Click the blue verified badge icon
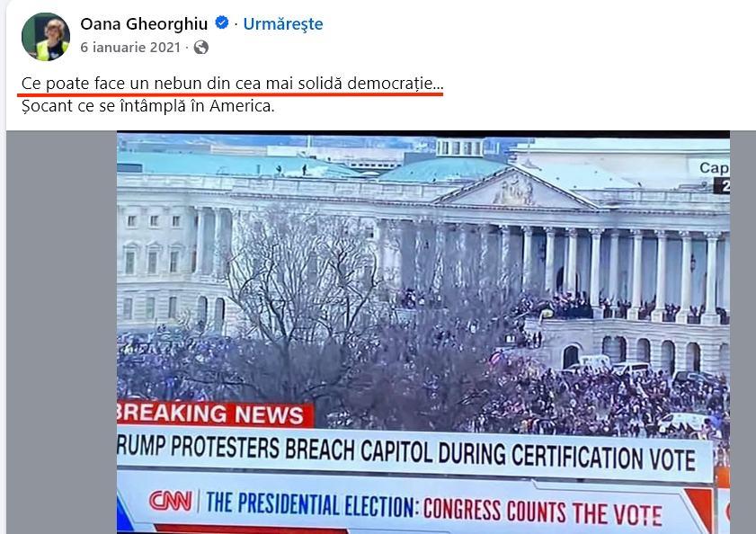 (x=222, y=22)
